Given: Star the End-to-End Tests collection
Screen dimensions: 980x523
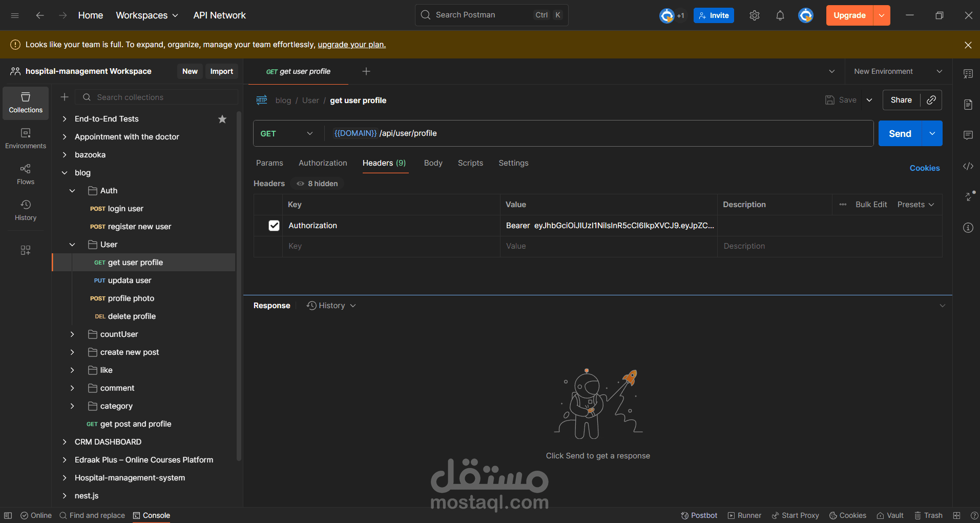Looking at the screenshot, I should point(222,119).
